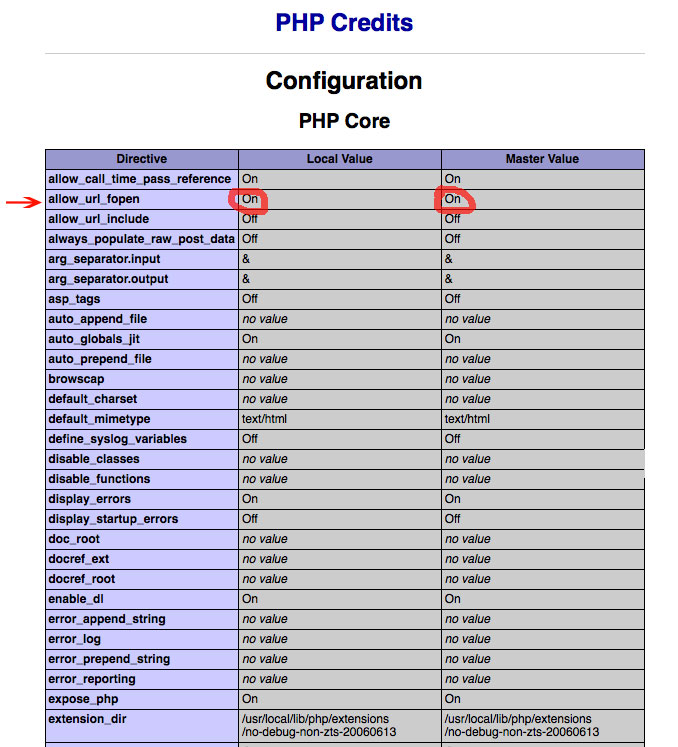
Task: Click the circled Master Value for allow_url_fopen
Action: [453, 199]
